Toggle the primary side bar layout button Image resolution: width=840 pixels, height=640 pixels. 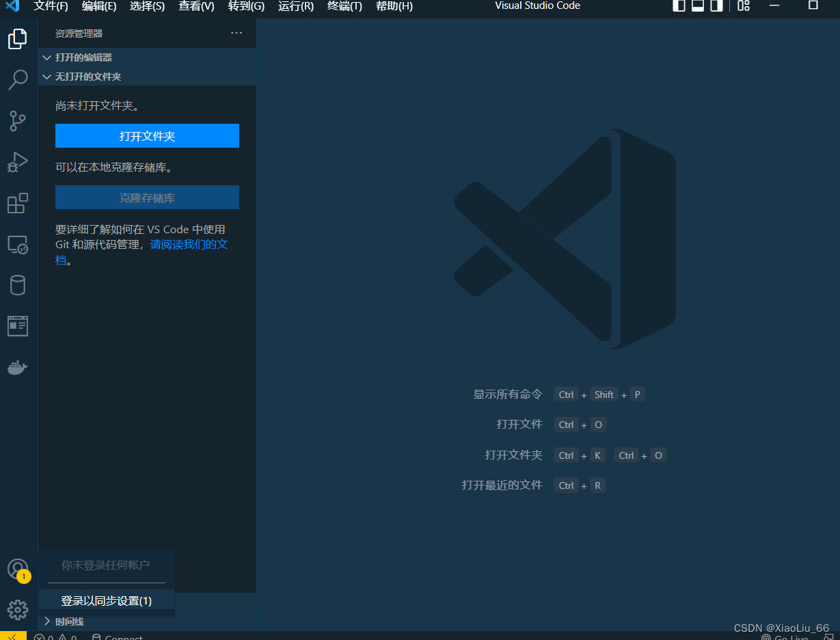pos(679,5)
